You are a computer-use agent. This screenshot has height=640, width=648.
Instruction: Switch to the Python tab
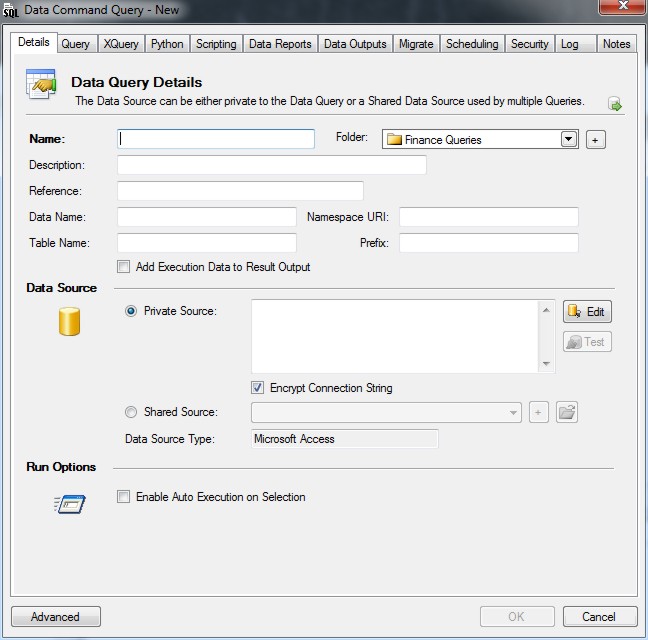coord(167,44)
